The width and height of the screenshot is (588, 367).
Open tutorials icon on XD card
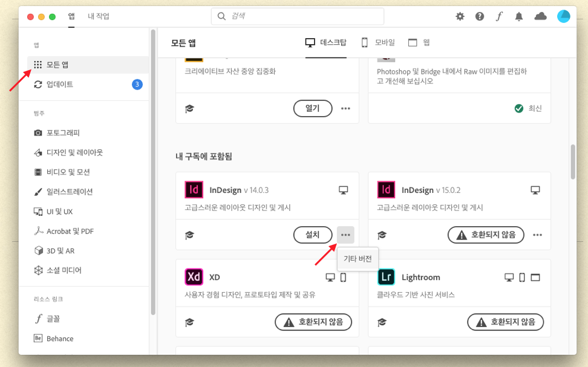tap(190, 322)
